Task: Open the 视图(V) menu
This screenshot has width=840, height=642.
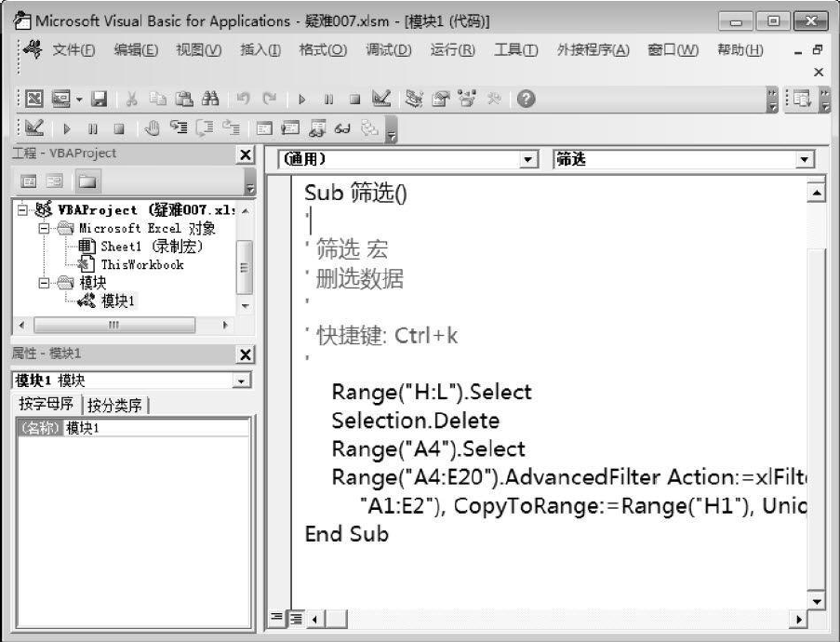Action: point(199,50)
